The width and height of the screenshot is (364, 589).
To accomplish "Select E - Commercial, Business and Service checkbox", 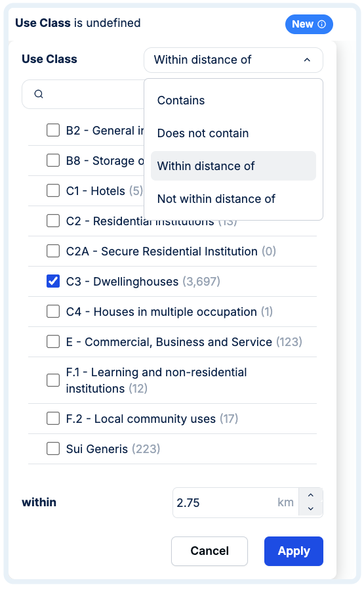I will [53, 342].
